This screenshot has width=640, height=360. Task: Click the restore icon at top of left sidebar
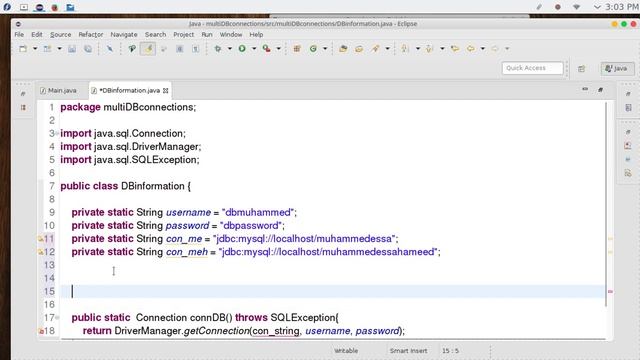pos(23,94)
